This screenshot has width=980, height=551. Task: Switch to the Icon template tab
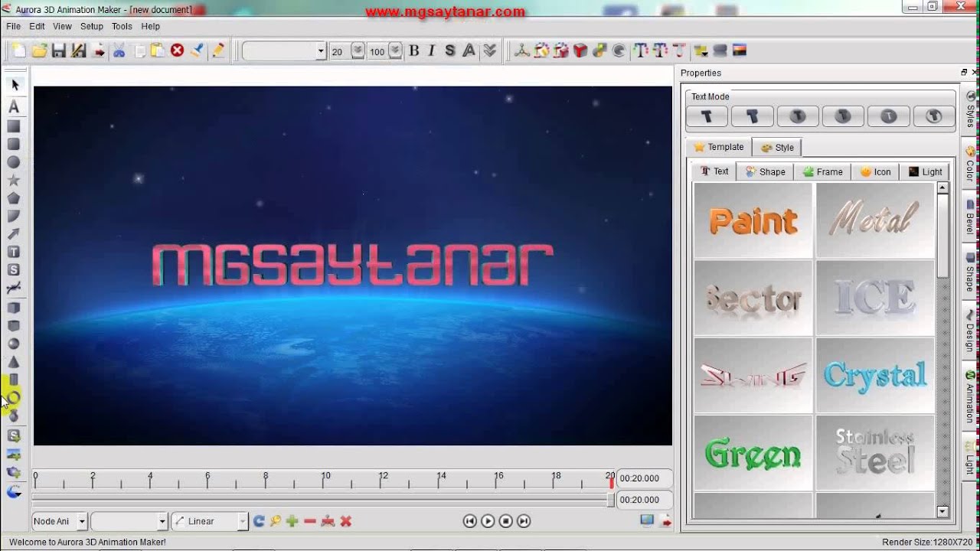(x=876, y=171)
